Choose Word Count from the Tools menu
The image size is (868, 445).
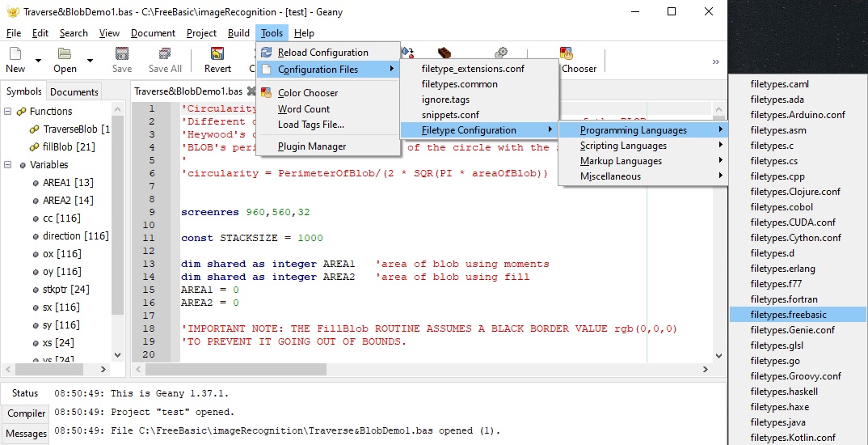point(328,109)
